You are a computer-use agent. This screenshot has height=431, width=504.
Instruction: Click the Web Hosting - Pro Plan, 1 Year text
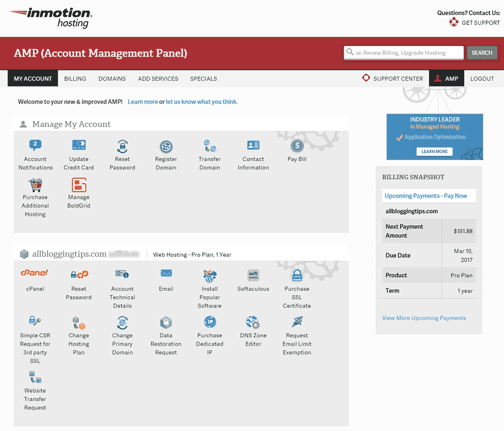[x=192, y=255]
